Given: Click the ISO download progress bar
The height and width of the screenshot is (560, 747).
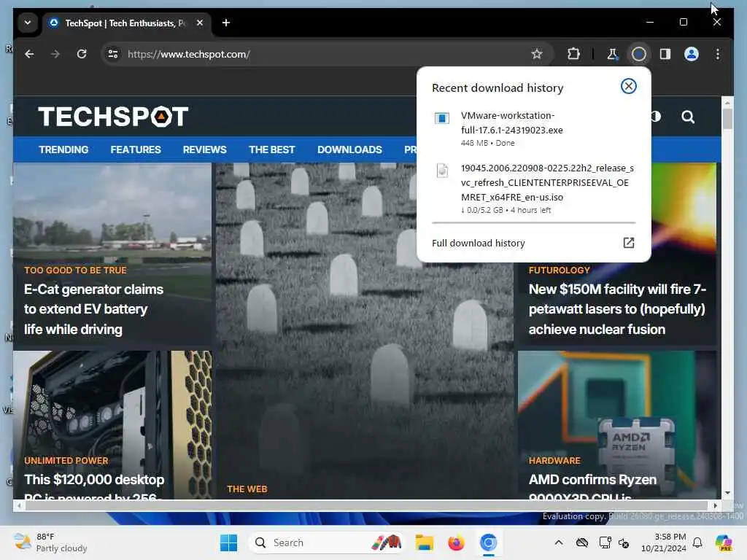Looking at the screenshot, I should [533, 222].
